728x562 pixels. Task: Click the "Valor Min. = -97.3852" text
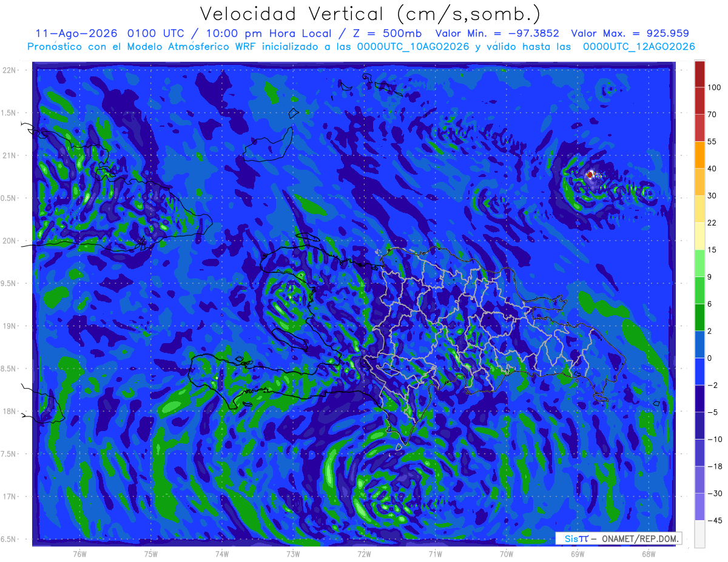497,33
